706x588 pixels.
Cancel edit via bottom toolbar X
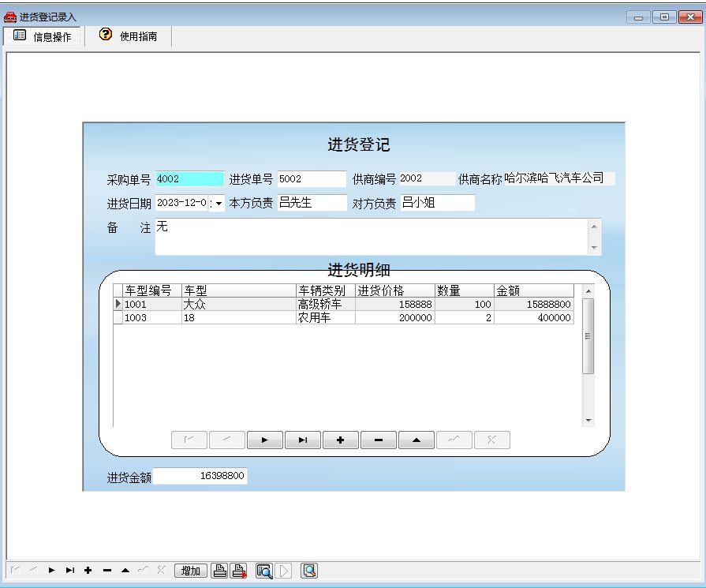(x=161, y=570)
